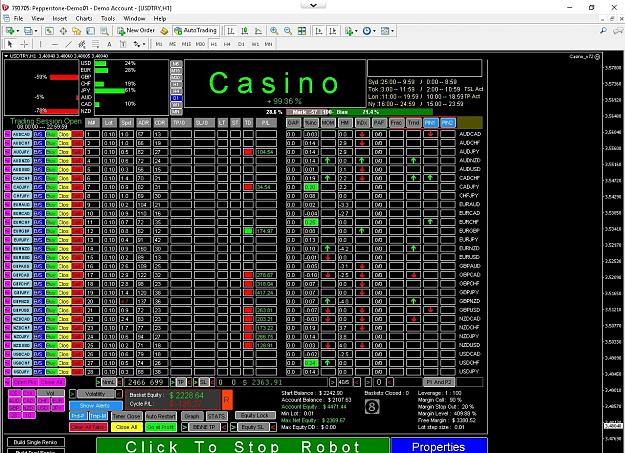Image resolution: width=625 pixels, height=453 pixels.
Task: Click the New Order button
Action: coord(136,31)
